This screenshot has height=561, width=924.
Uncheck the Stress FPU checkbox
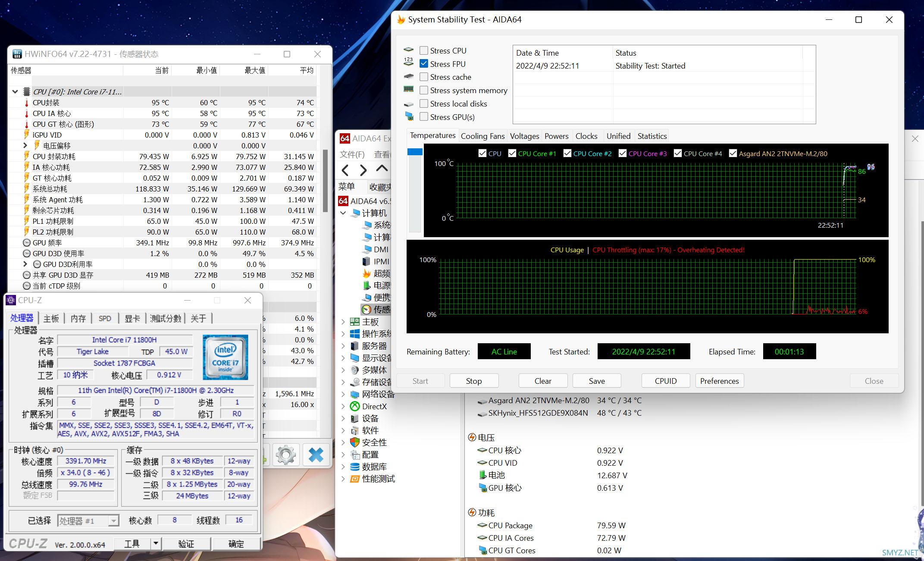(424, 64)
